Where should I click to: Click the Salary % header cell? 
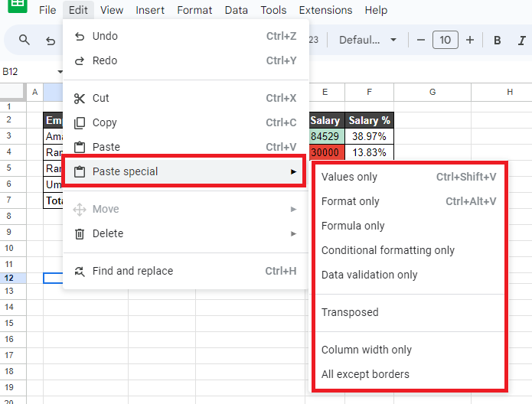click(369, 120)
